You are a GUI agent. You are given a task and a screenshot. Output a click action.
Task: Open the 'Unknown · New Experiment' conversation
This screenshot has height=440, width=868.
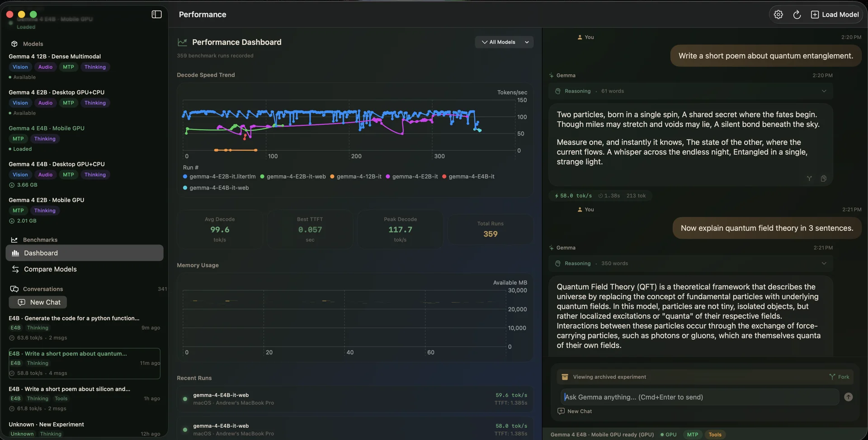(x=85, y=429)
